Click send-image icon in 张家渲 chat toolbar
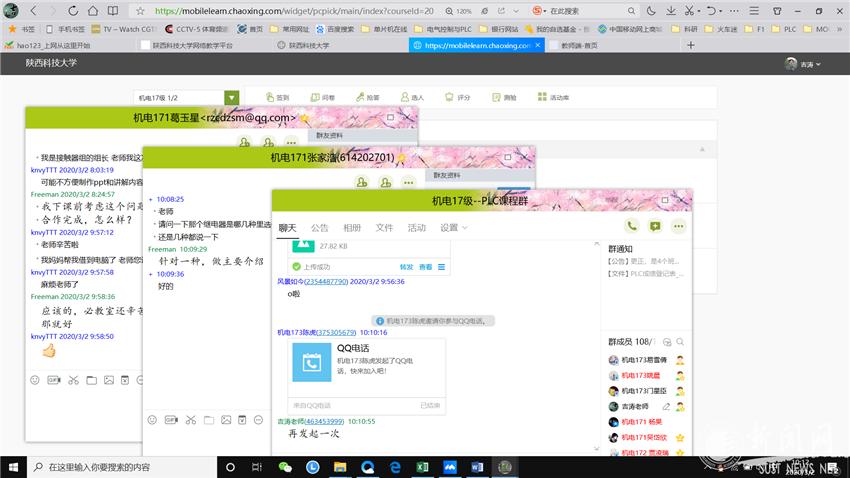850x478 pixels. (226, 420)
